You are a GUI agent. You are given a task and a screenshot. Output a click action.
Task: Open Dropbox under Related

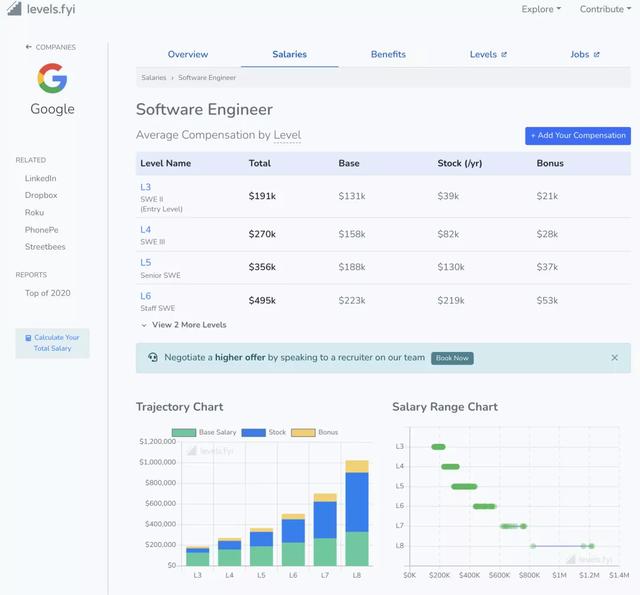(41, 195)
